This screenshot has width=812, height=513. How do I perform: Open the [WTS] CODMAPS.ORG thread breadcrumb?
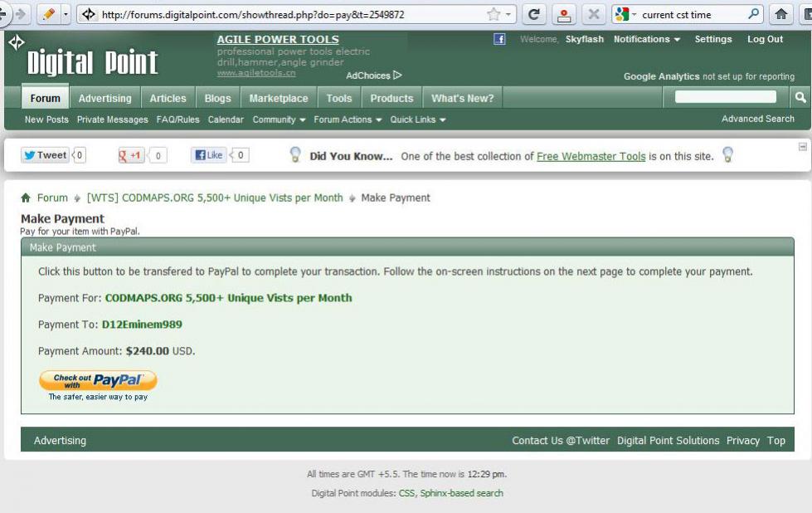(x=215, y=198)
